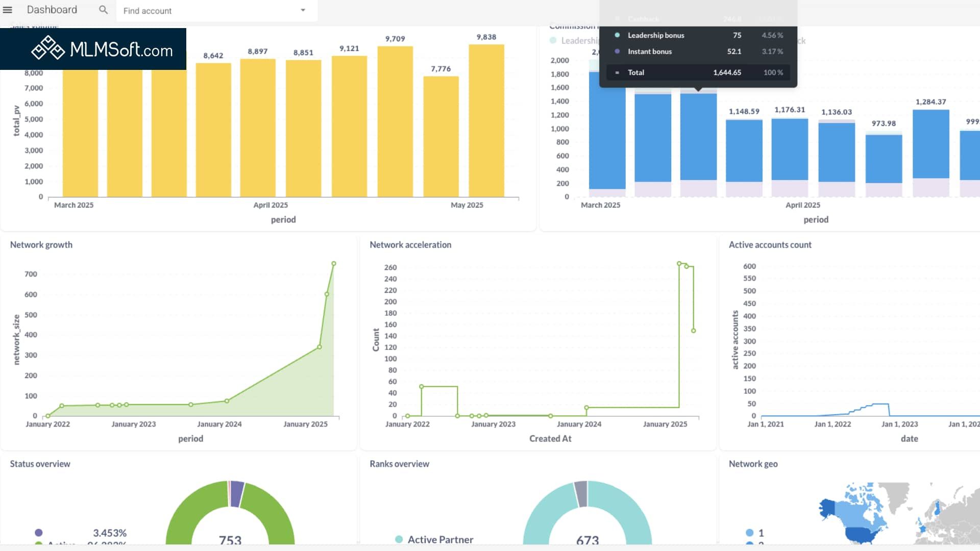980x551 pixels.
Task: Click the Status overview card title
Action: [x=40, y=464]
